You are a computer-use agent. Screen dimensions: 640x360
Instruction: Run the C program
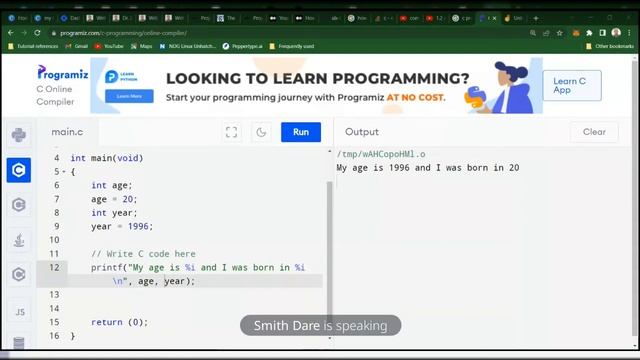[x=301, y=132]
